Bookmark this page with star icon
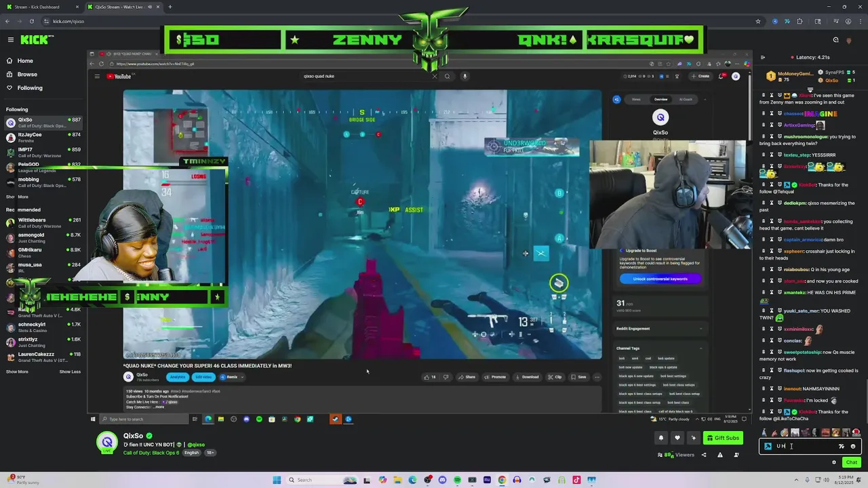 tap(757, 21)
